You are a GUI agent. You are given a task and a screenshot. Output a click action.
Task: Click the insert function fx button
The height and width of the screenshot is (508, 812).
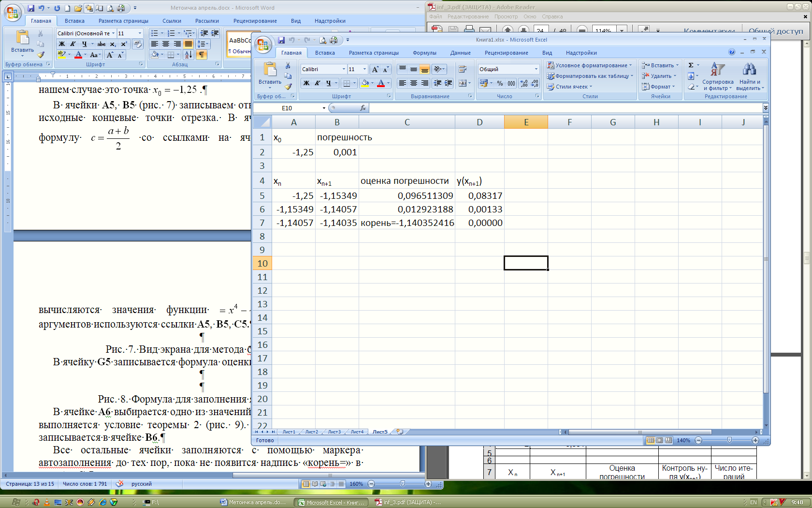(x=363, y=108)
